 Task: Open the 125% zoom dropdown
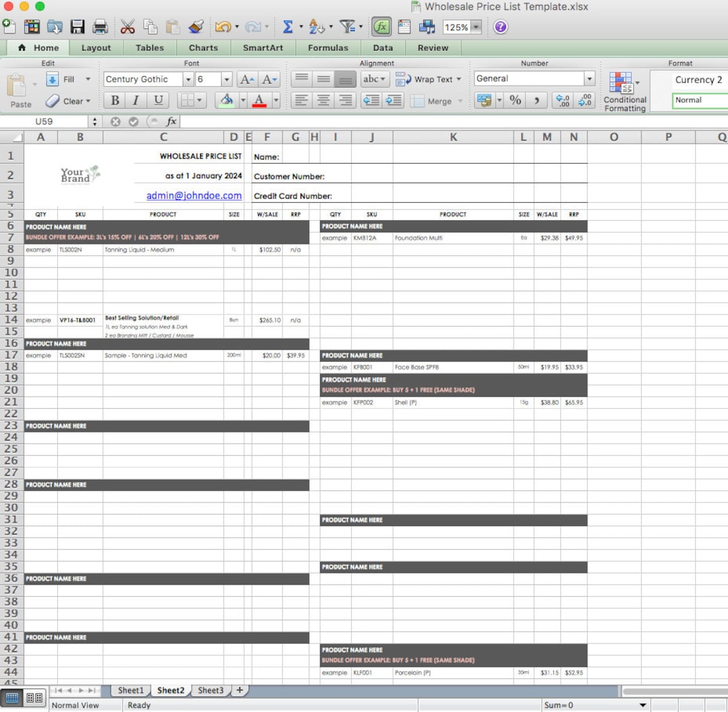(x=476, y=27)
